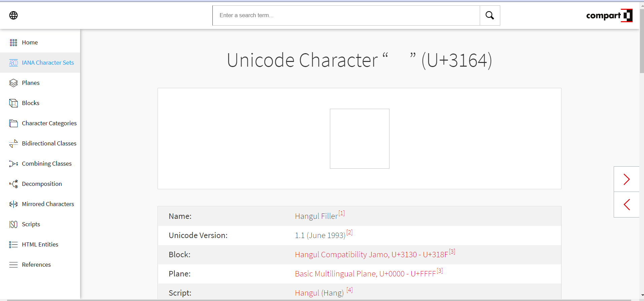Open Hangul Compatibility Jamo block link
The height and width of the screenshot is (301, 644).
click(x=371, y=255)
